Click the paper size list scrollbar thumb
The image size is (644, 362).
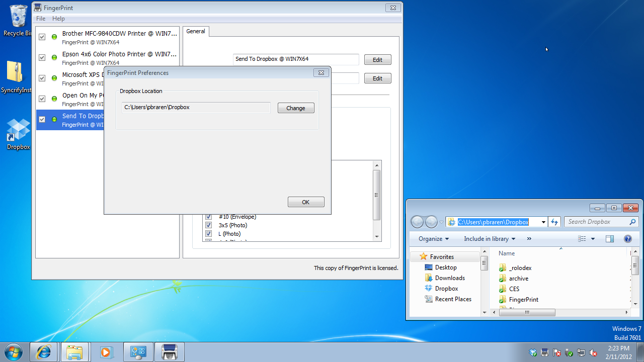pyautogui.click(x=376, y=195)
